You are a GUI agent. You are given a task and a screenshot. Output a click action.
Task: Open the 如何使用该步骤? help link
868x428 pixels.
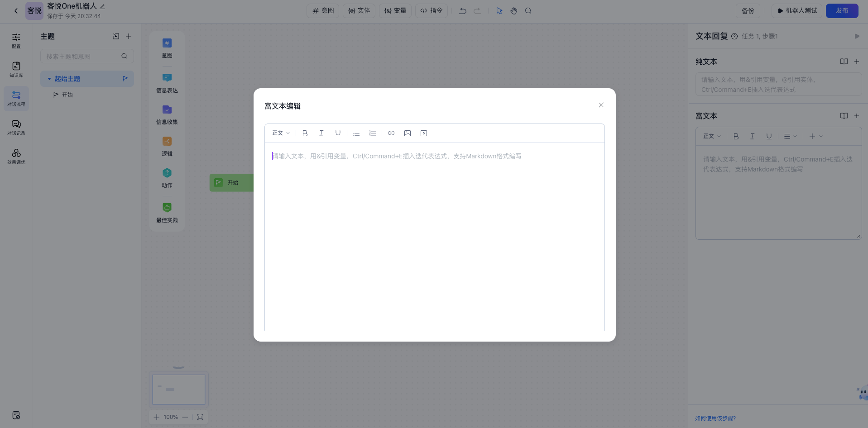pos(715,418)
